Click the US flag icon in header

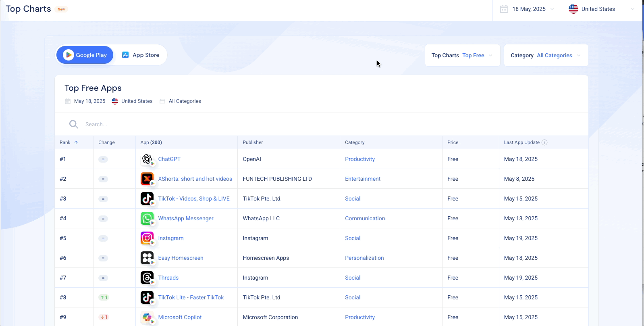573,9
